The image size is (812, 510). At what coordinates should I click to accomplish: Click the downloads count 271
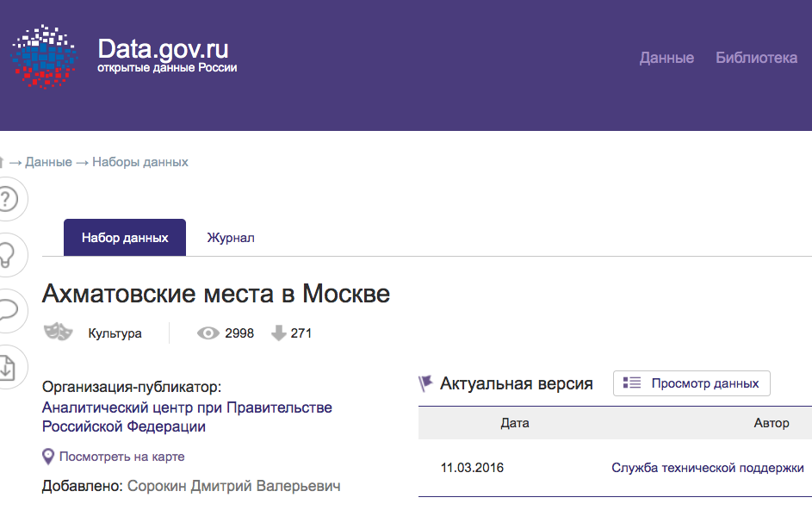(x=301, y=333)
